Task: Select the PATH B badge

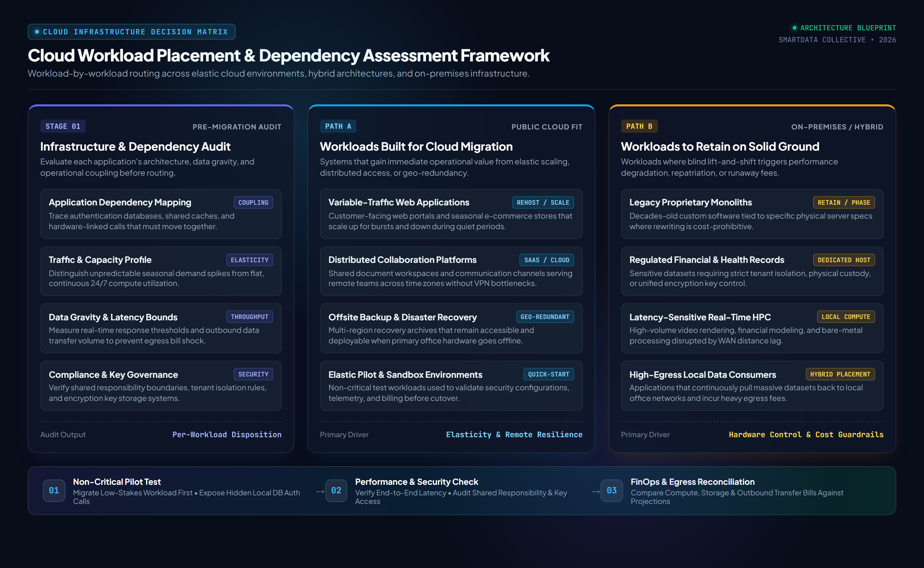Action: click(639, 126)
